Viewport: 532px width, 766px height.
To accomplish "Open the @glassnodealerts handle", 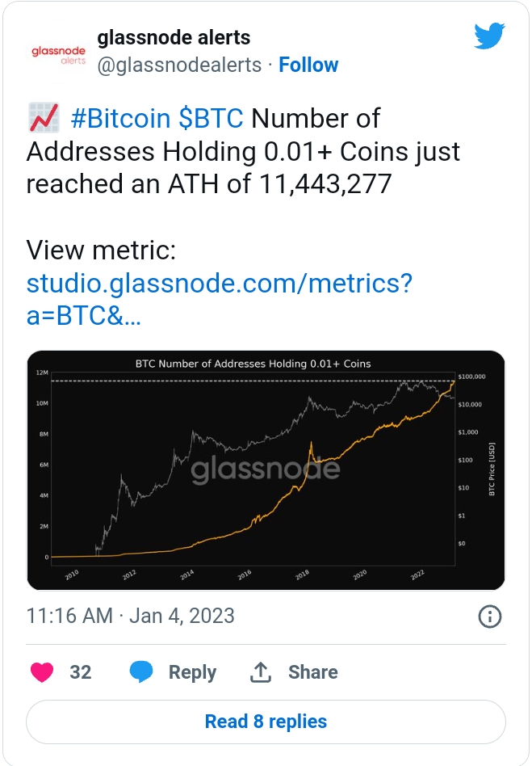I will [x=179, y=65].
